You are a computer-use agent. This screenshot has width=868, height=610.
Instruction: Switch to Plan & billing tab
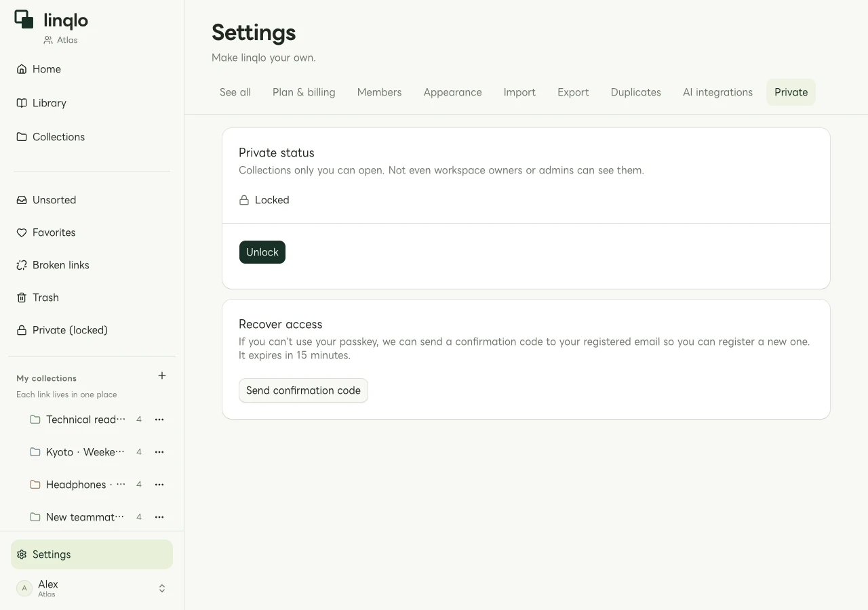[304, 92]
